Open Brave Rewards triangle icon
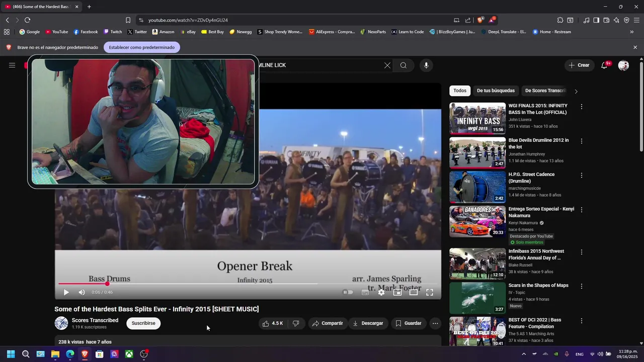644x362 pixels. point(492,20)
